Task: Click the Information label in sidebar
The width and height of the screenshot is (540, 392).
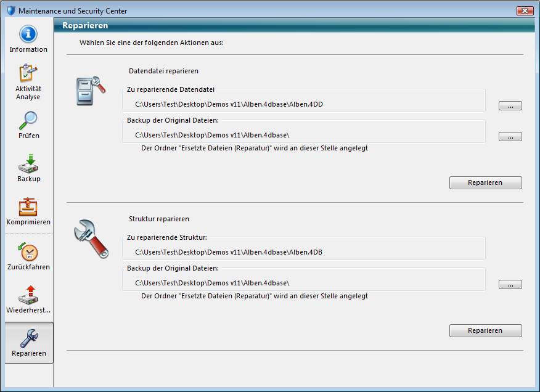Action: (28, 49)
